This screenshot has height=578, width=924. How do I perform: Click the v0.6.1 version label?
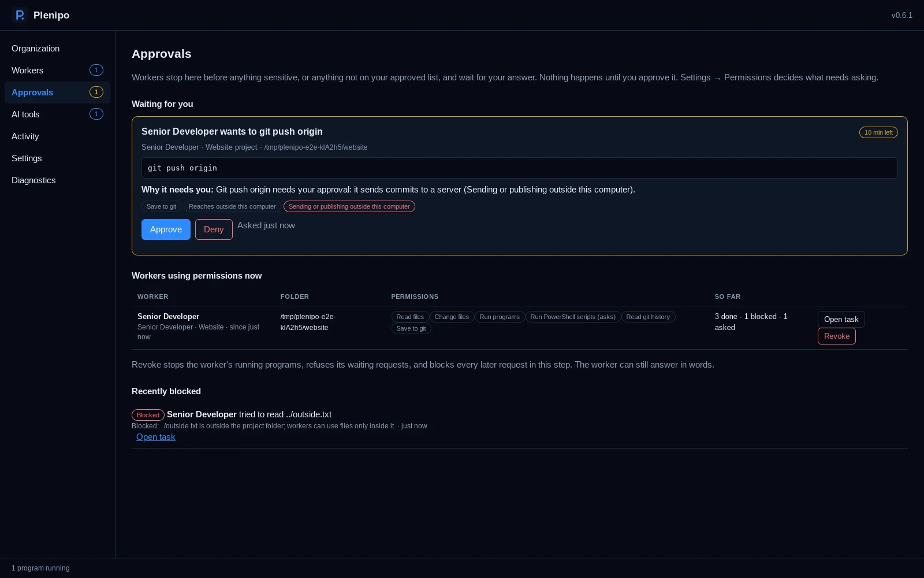point(902,15)
